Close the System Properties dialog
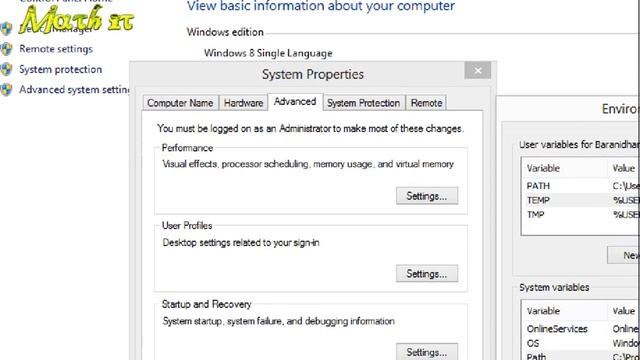 coord(478,71)
